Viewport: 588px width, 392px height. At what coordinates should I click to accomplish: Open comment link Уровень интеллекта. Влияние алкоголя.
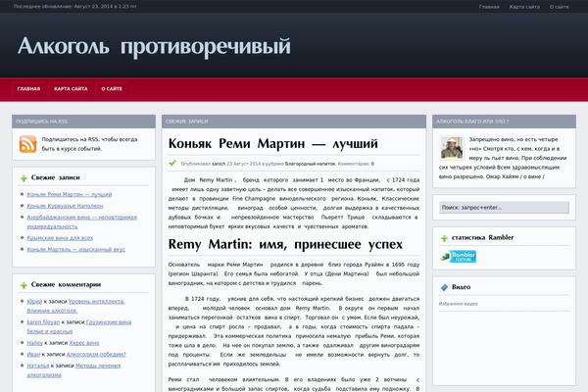(x=75, y=306)
